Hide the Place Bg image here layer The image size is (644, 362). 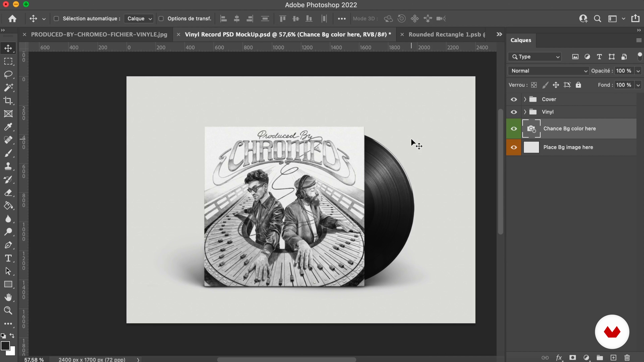[514, 147]
